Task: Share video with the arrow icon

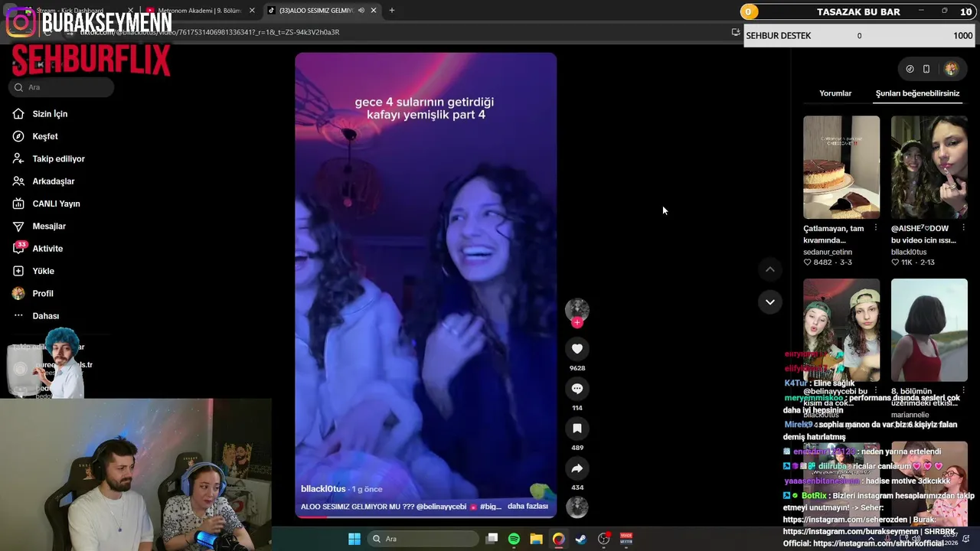Action: (577, 468)
